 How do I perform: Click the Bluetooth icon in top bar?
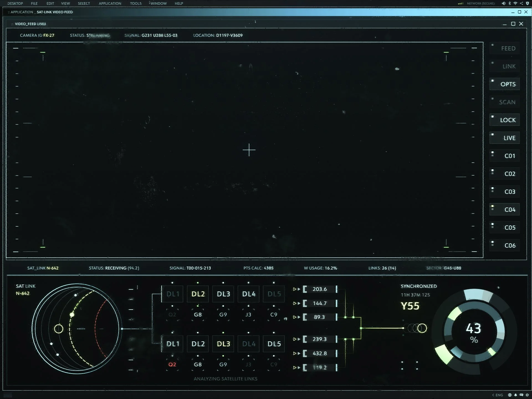coord(510,3)
